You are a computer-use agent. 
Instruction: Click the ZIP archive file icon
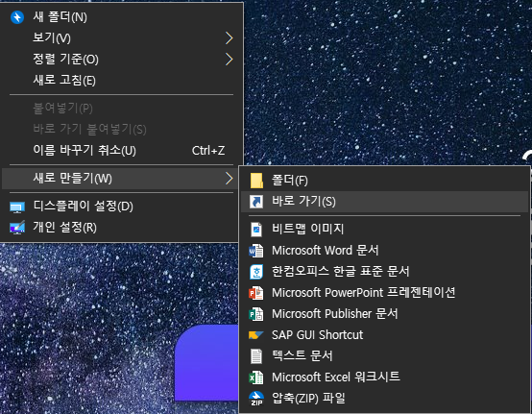pos(256,399)
